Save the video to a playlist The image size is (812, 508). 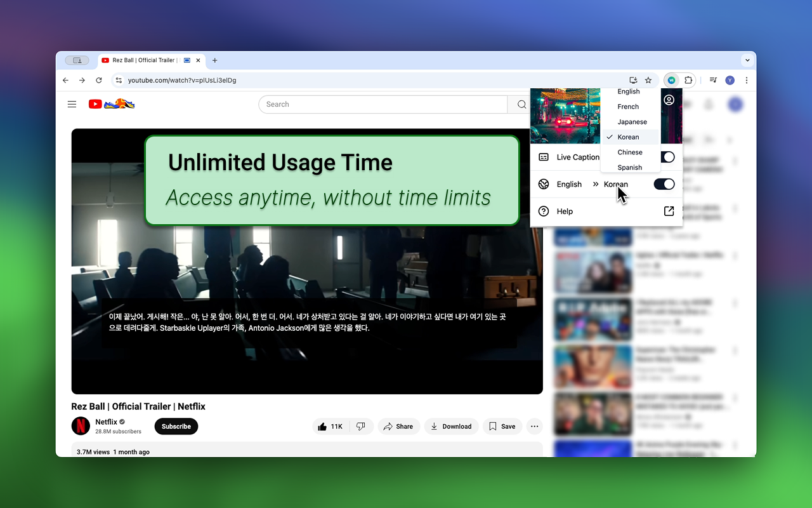[x=502, y=427]
